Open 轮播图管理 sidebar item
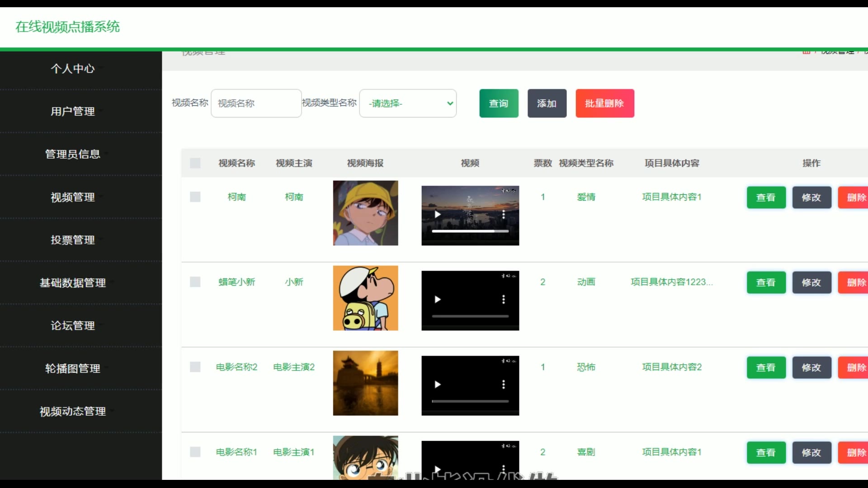This screenshot has width=868, height=488. point(73,369)
